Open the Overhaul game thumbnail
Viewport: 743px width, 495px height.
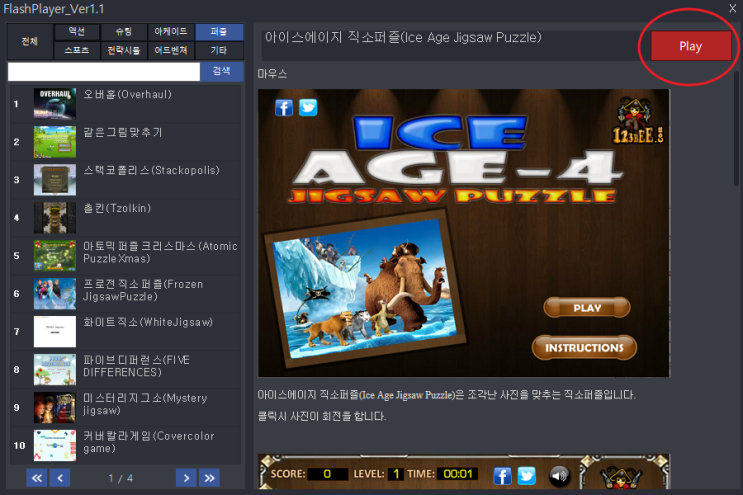pos(55,104)
